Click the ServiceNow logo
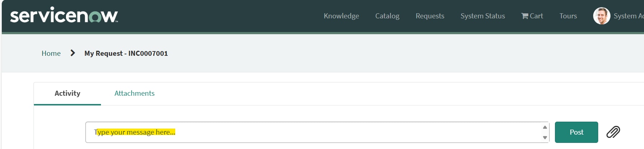This screenshot has width=644, height=149. pyautogui.click(x=64, y=15)
